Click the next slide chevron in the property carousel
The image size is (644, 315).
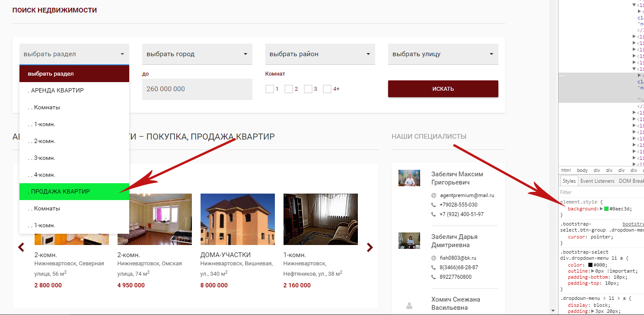370,247
